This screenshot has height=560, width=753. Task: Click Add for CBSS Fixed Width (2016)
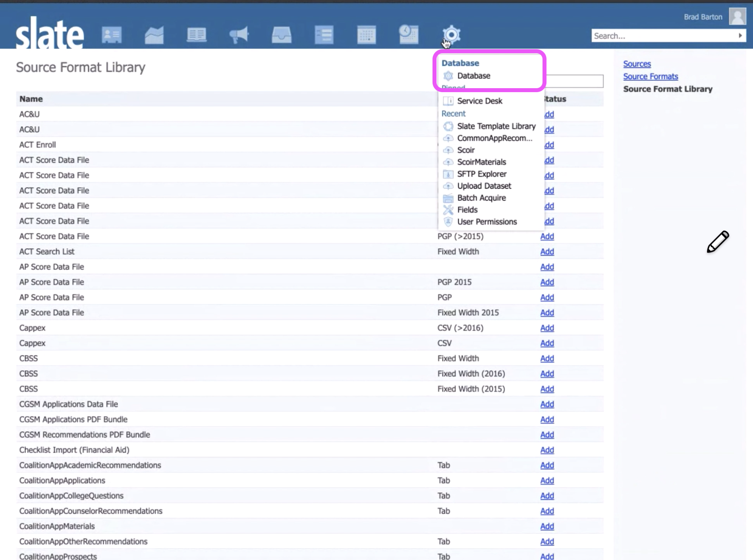pos(547,374)
